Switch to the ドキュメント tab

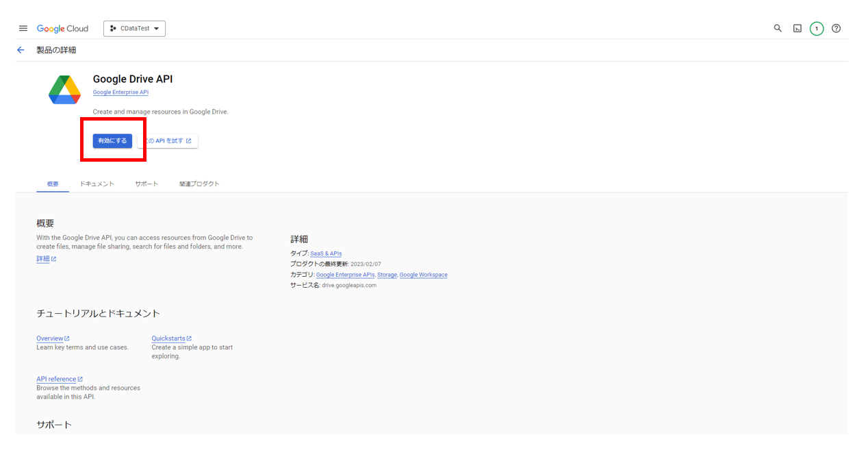[x=97, y=184]
